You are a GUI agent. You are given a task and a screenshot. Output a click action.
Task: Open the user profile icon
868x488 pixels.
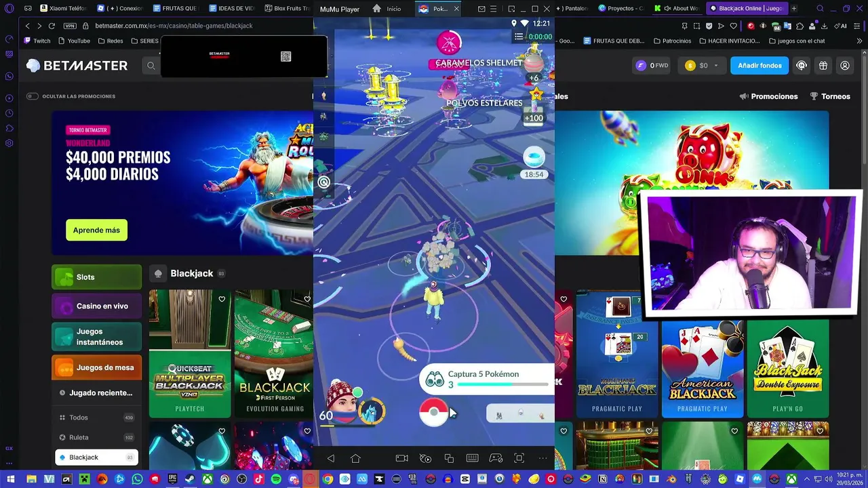click(x=845, y=66)
